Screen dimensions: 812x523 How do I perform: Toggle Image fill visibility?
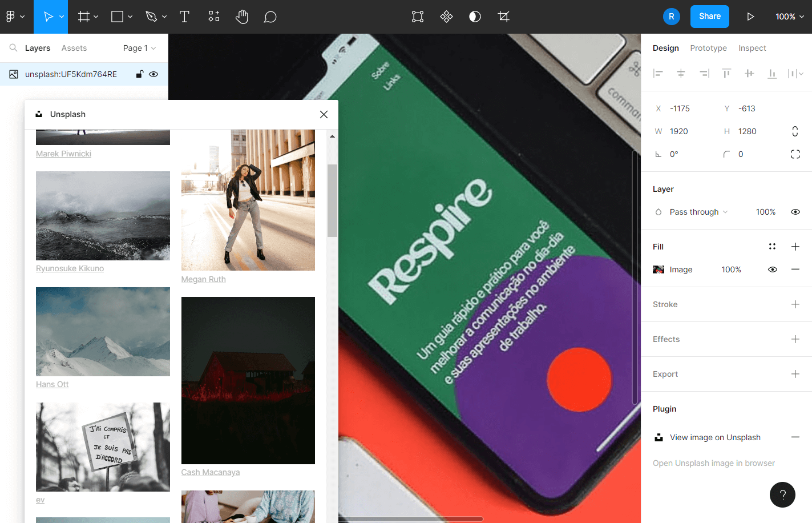772,269
